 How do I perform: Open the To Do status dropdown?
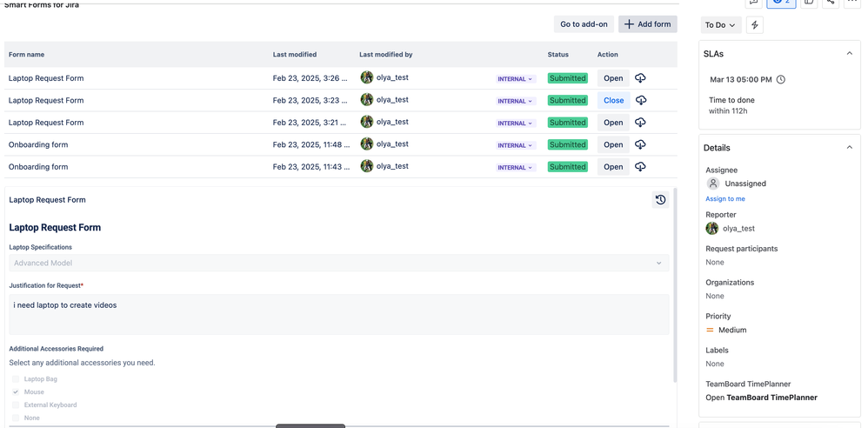(721, 25)
